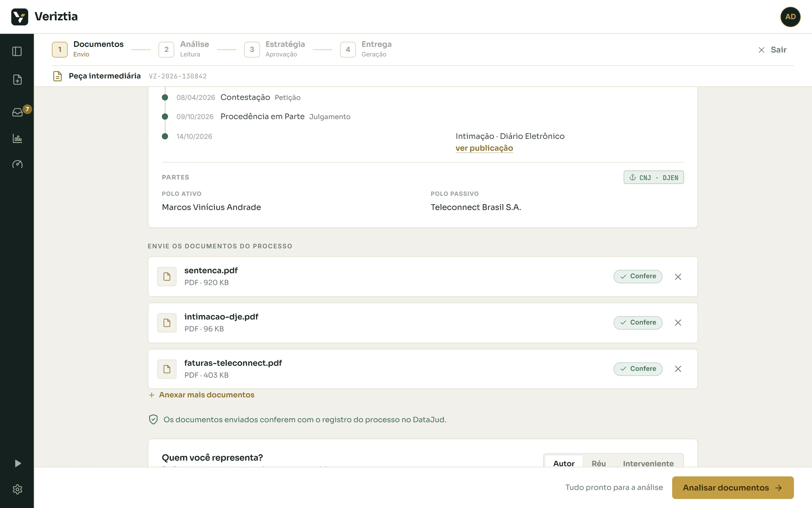Image resolution: width=812 pixels, height=508 pixels.
Task: Click Anexar mais documentos
Action: pos(201,395)
